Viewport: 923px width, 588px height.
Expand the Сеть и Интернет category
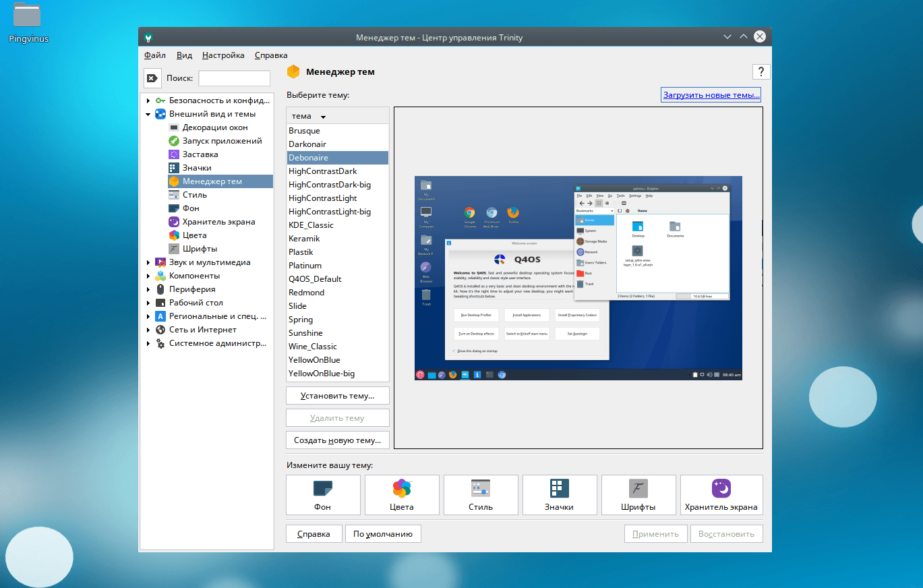148,330
